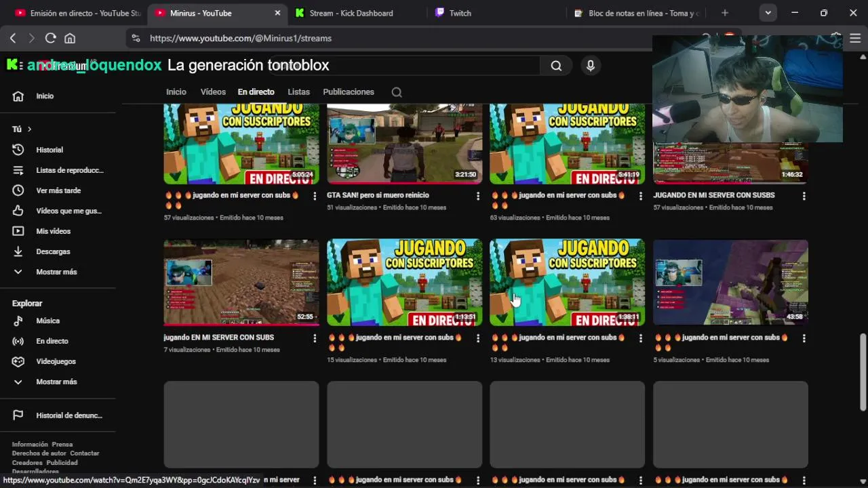
Task: Reload the page with refresh icon
Action: click(50, 39)
